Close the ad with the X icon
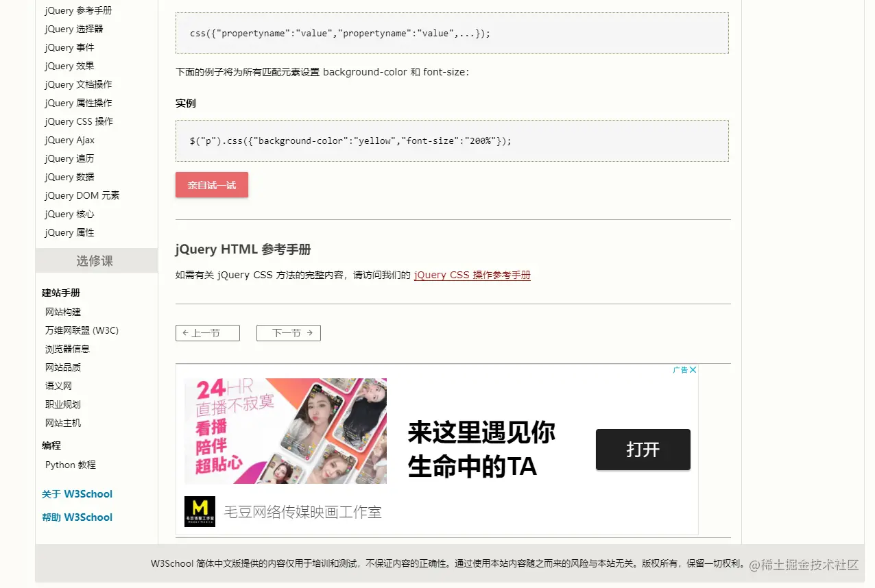The image size is (875, 588). coord(693,370)
